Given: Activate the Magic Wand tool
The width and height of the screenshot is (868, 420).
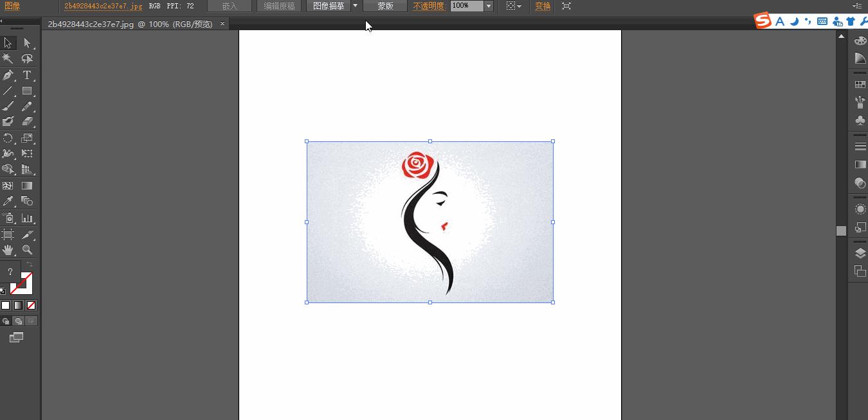Looking at the screenshot, I should coord(8,58).
